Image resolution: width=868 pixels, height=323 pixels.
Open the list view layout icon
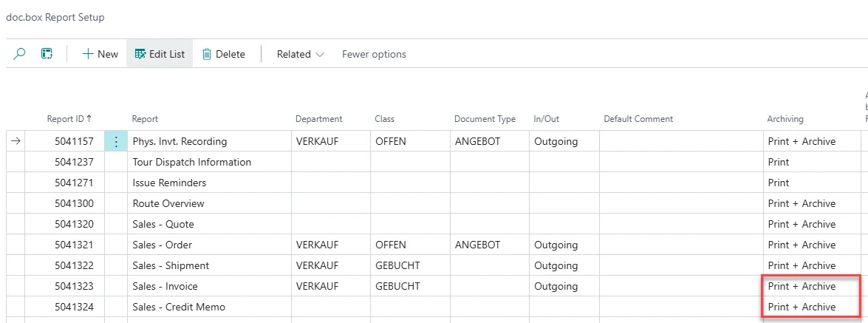tap(47, 54)
